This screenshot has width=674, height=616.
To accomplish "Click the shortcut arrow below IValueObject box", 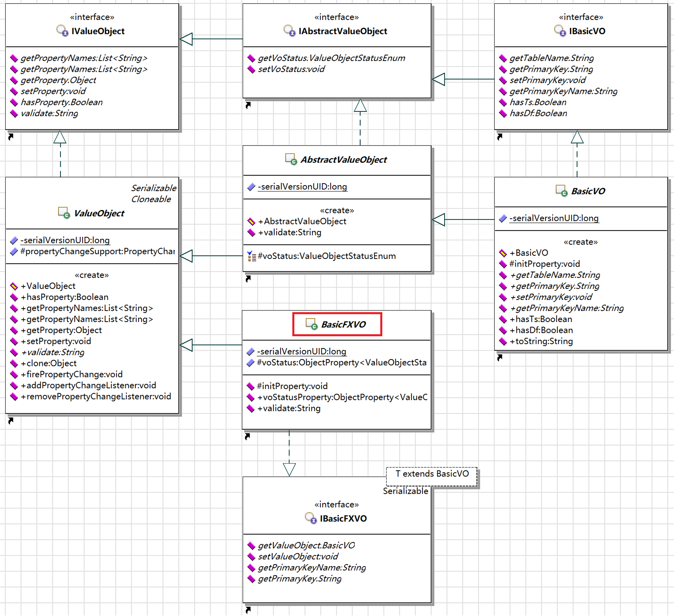I will coord(11,137).
